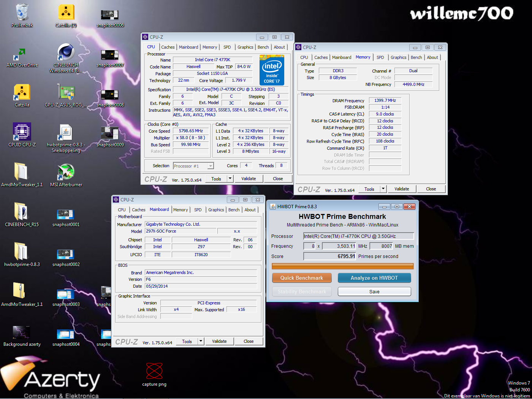
Task: Click Analyze on HWBOT button
Action: (374, 278)
